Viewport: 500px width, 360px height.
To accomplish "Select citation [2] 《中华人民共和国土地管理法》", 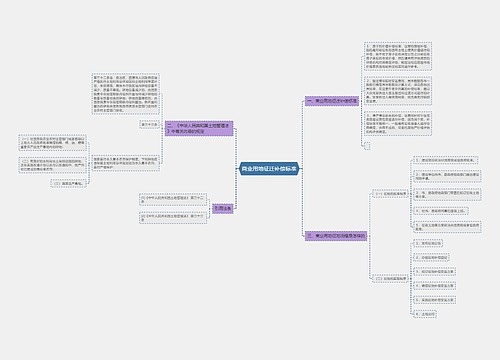I will 173,218.
